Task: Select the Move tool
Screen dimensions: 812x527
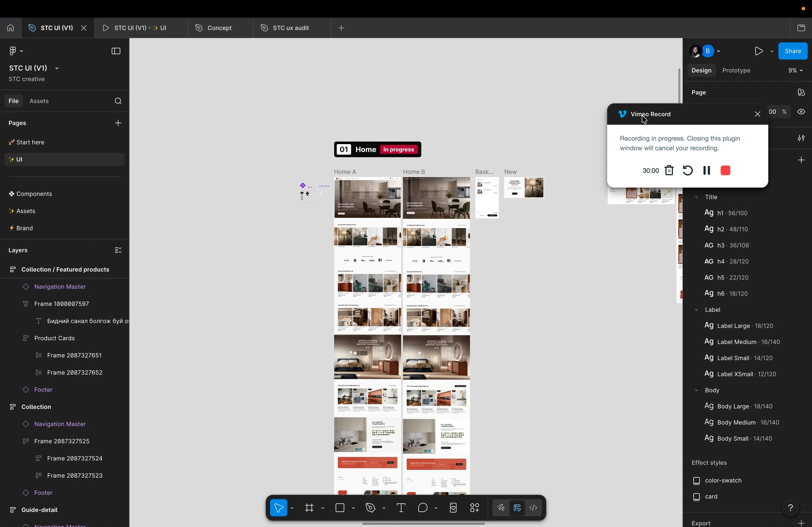Action: [x=279, y=508]
